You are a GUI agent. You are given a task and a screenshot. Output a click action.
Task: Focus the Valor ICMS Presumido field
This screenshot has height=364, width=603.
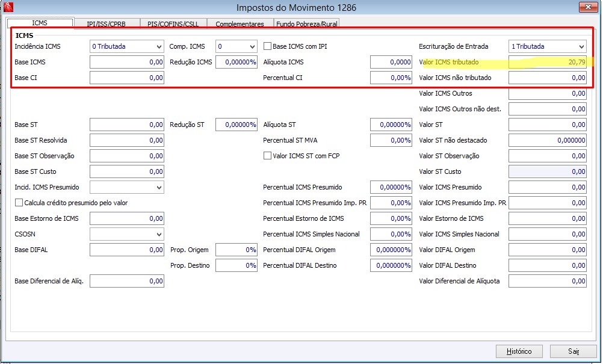(x=547, y=187)
